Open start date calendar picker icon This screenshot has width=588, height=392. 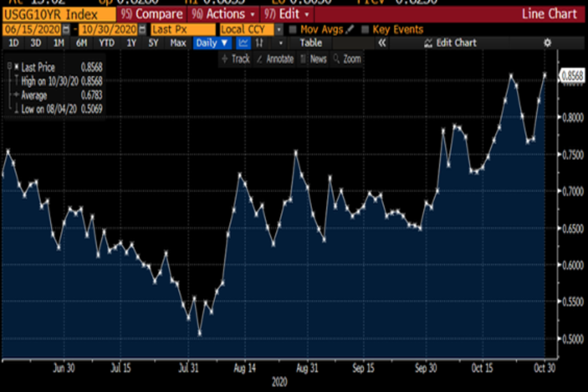pyautogui.click(x=66, y=30)
